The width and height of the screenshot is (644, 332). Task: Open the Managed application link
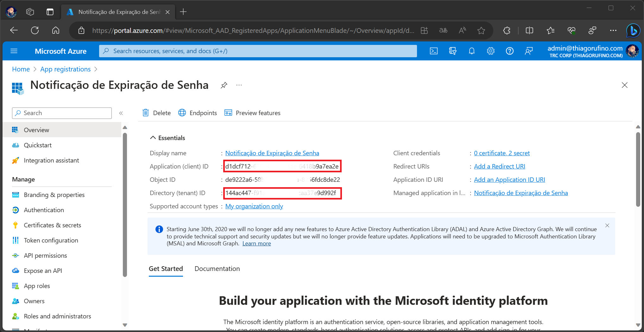(x=521, y=193)
